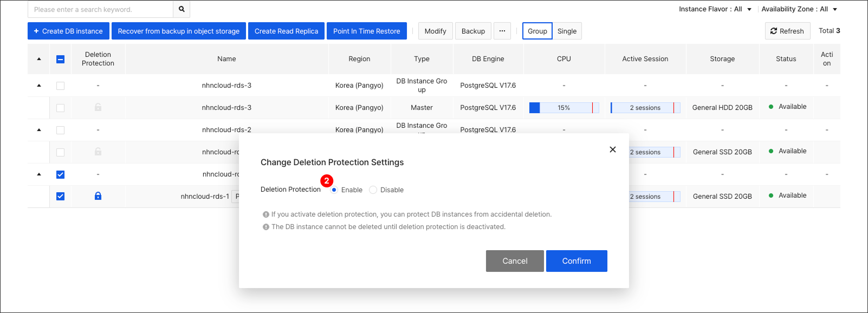Click the first info icon about activating deletion protection
The image size is (868, 313).
tap(266, 214)
